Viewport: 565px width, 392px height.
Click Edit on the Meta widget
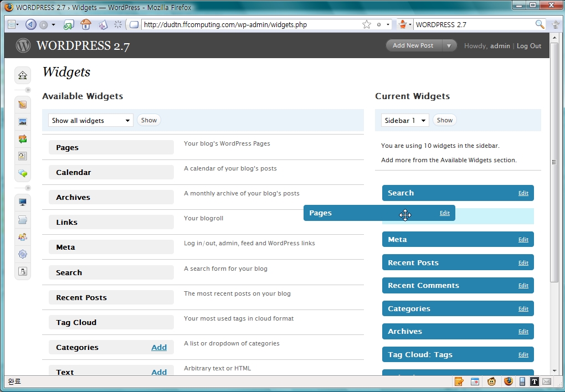tap(523, 240)
